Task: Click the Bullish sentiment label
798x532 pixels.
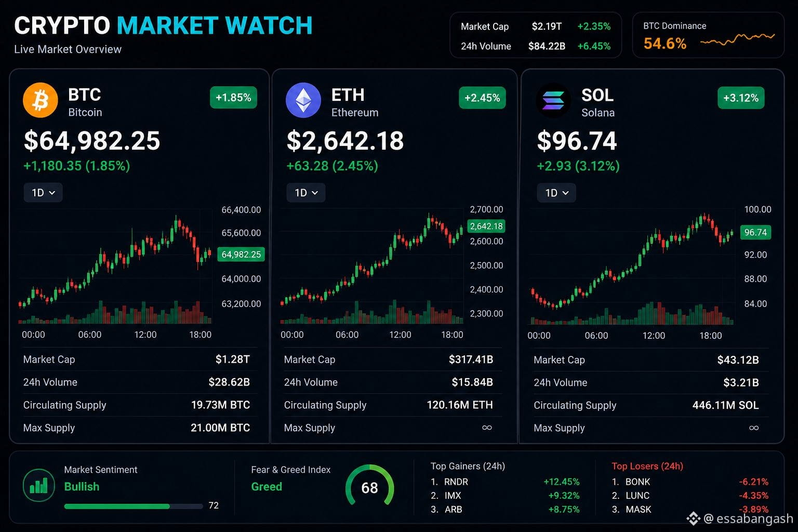Action: [82, 487]
